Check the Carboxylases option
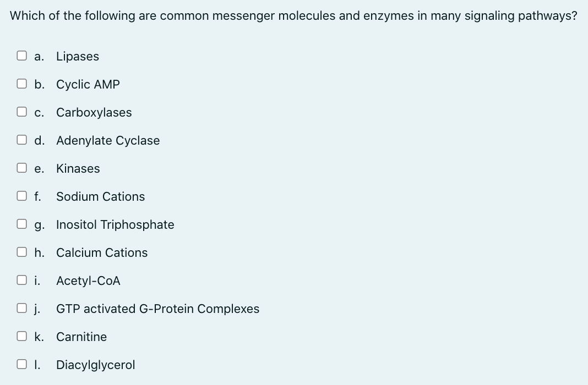 pyautogui.click(x=21, y=111)
